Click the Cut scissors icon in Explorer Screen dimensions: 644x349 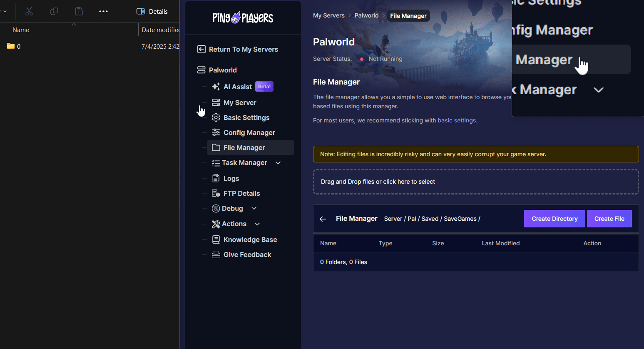29,12
